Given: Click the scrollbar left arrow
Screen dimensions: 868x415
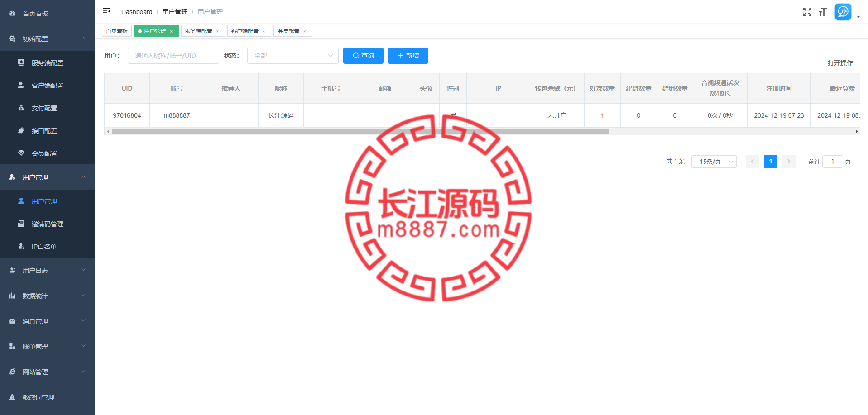Looking at the screenshot, I should coord(108,132).
